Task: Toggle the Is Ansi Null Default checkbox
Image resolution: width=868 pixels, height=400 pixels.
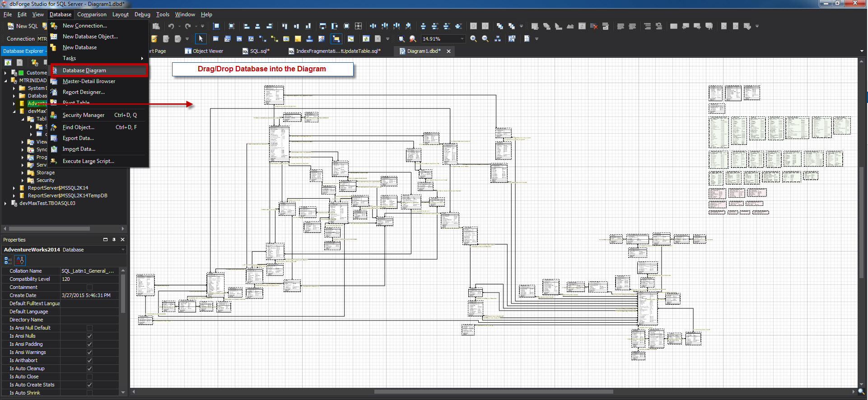Action: [89, 328]
